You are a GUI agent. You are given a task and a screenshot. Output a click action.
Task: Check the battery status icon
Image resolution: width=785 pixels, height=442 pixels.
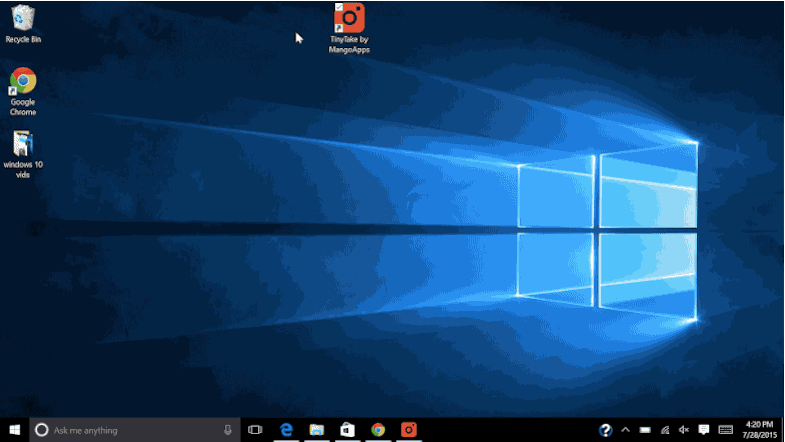click(645, 430)
